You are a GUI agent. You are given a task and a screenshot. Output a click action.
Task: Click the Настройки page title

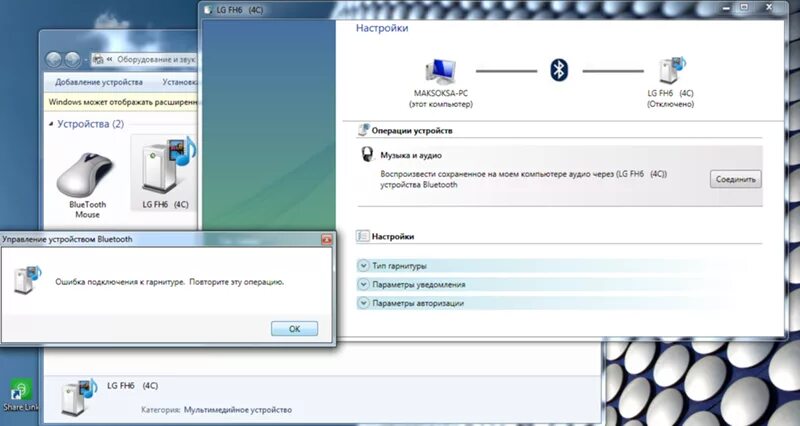click(382, 28)
